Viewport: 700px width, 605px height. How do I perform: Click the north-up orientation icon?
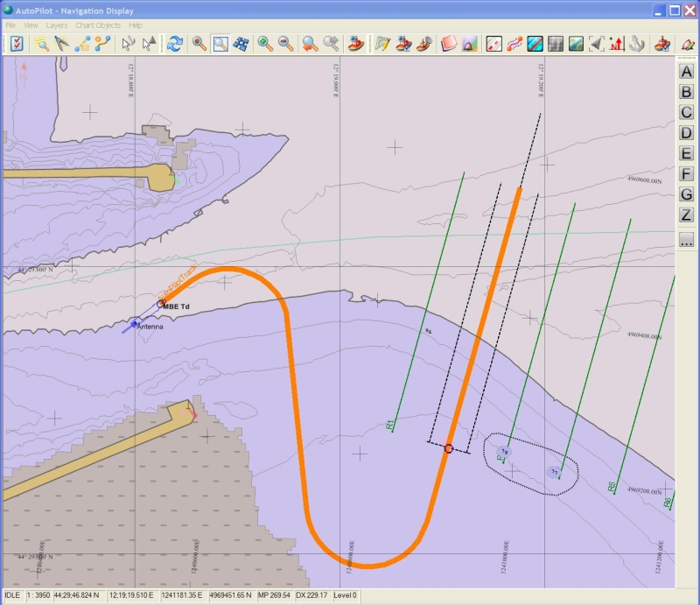click(617, 43)
